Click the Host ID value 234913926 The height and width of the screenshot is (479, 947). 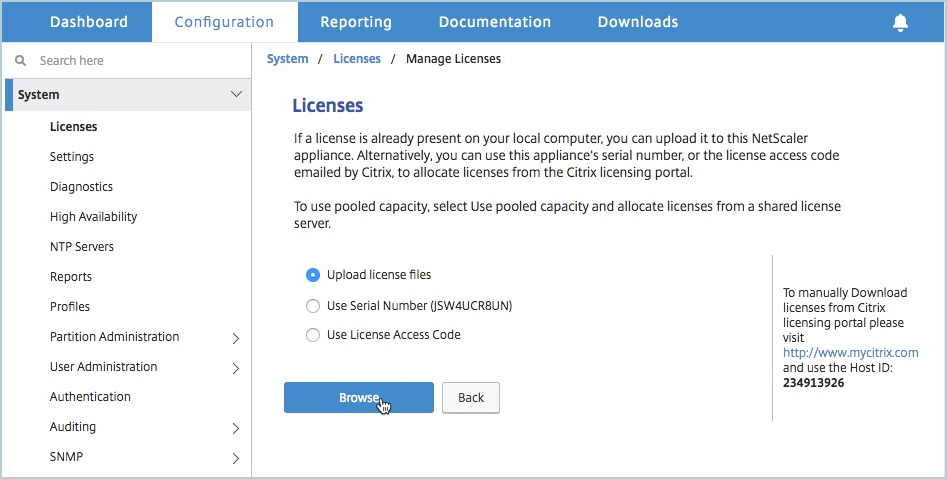pos(814,383)
